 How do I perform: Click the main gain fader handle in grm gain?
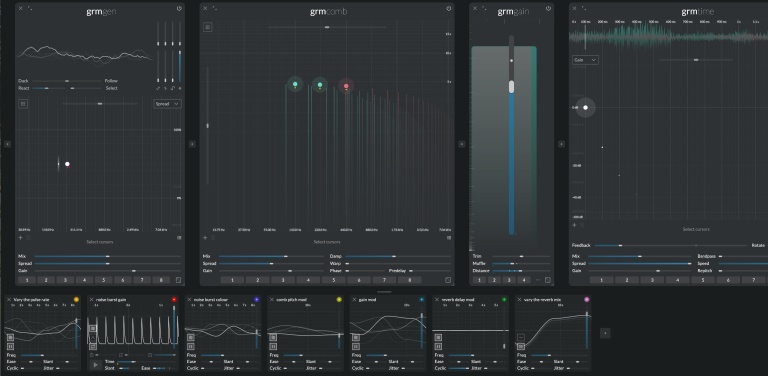pos(511,87)
